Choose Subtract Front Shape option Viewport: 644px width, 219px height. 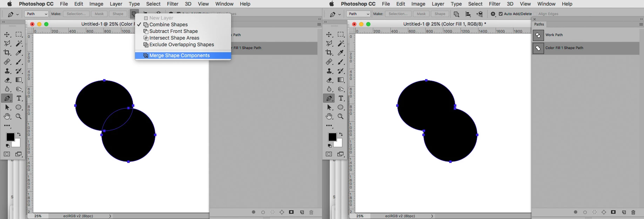pos(183,31)
